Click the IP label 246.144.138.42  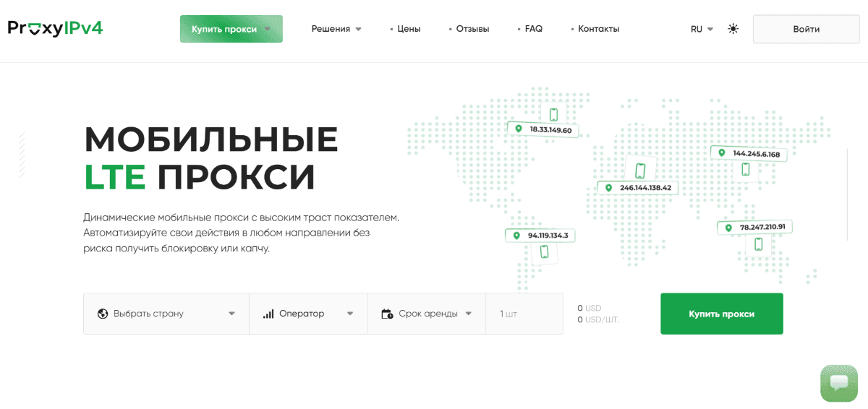point(645,188)
